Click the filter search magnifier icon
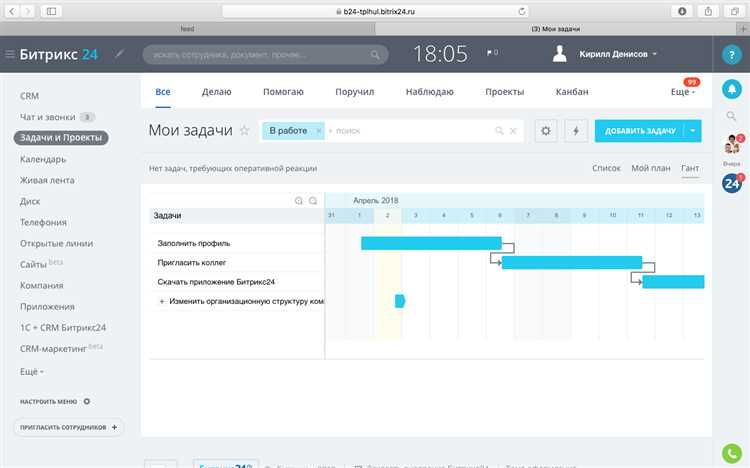 click(499, 131)
